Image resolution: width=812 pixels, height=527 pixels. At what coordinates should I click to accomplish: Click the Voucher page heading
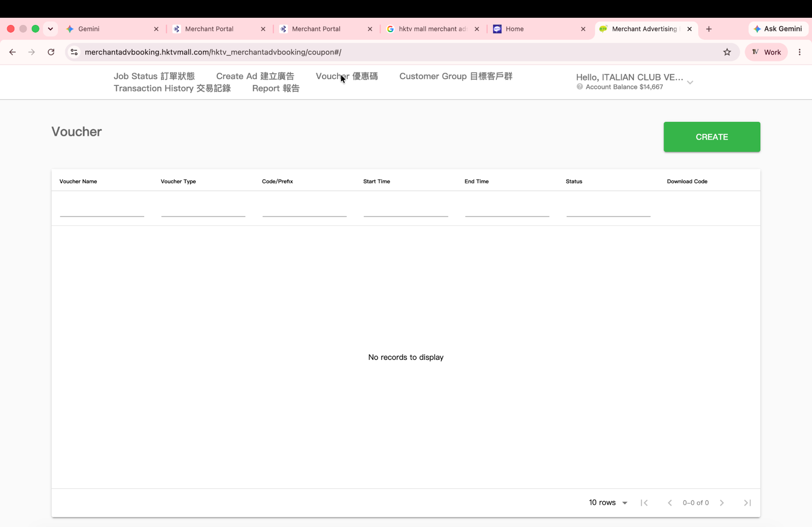(x=77, y=131)
